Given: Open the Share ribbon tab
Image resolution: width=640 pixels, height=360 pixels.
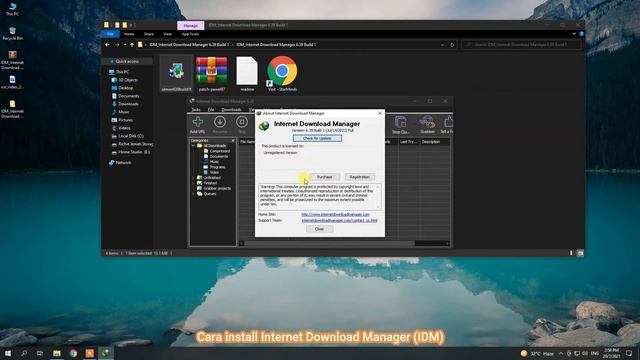Looking at the screenshot, I should (149, 34).
